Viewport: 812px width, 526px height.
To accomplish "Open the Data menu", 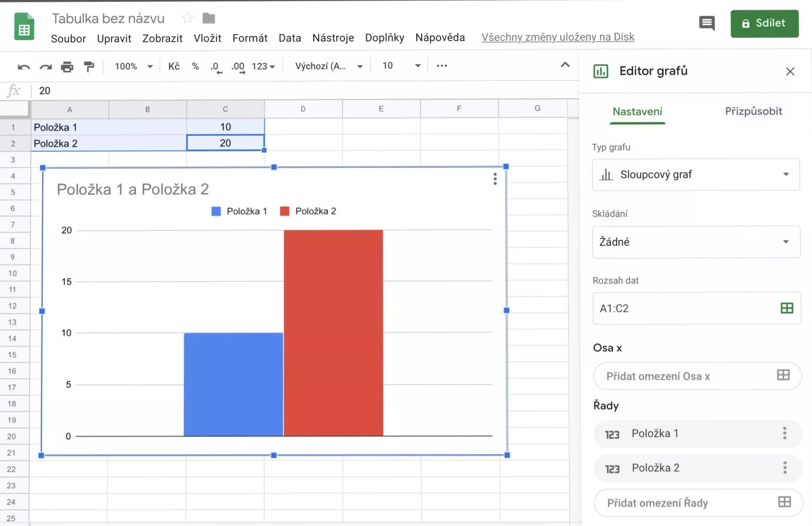I will [290, 38].
